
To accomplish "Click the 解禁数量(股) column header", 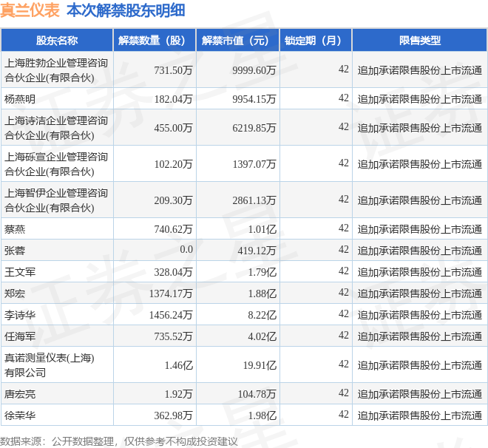I will tap(155, 40).
